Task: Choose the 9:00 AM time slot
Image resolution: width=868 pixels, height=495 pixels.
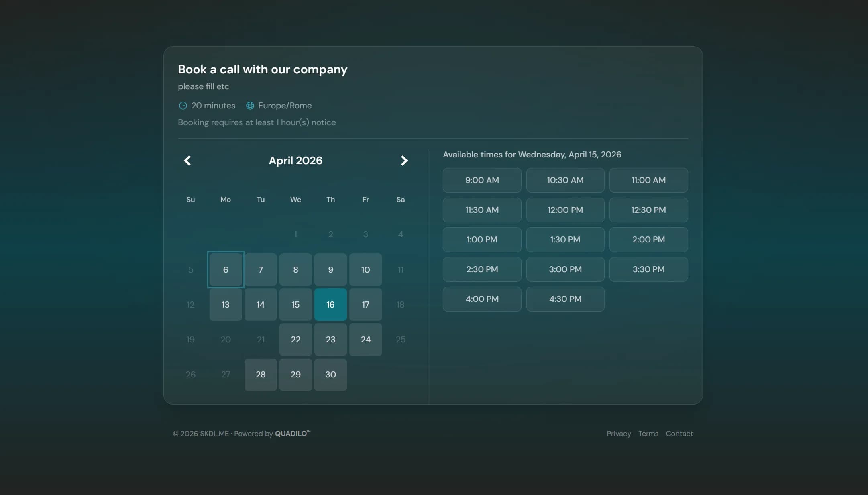Action: (482, 180)
